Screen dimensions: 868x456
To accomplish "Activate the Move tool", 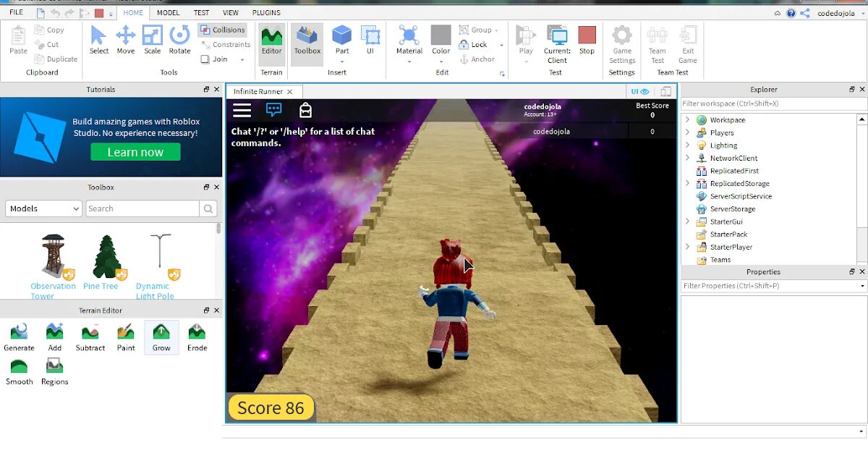I will coord(126,40).
